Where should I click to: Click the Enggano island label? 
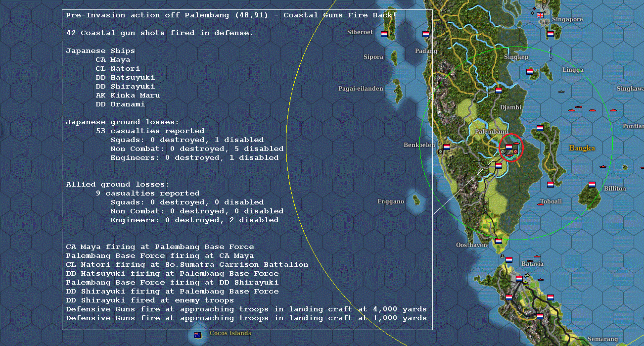pos(391,201)
